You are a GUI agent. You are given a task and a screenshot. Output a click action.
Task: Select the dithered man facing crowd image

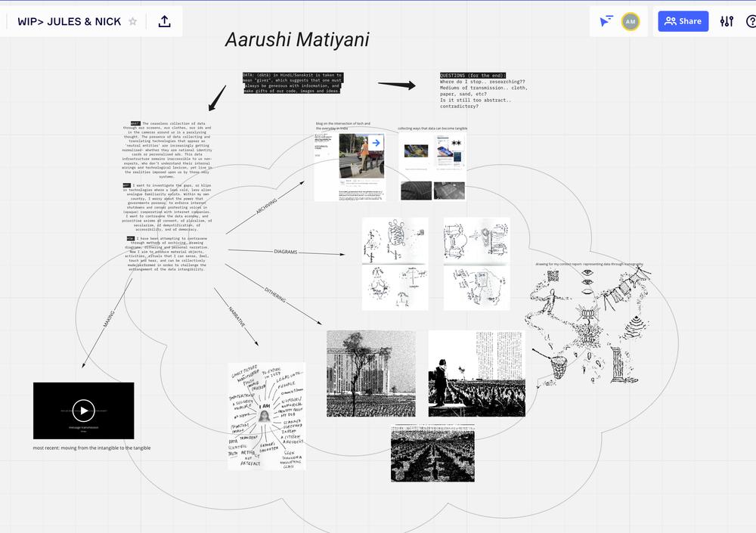[477, 373]
